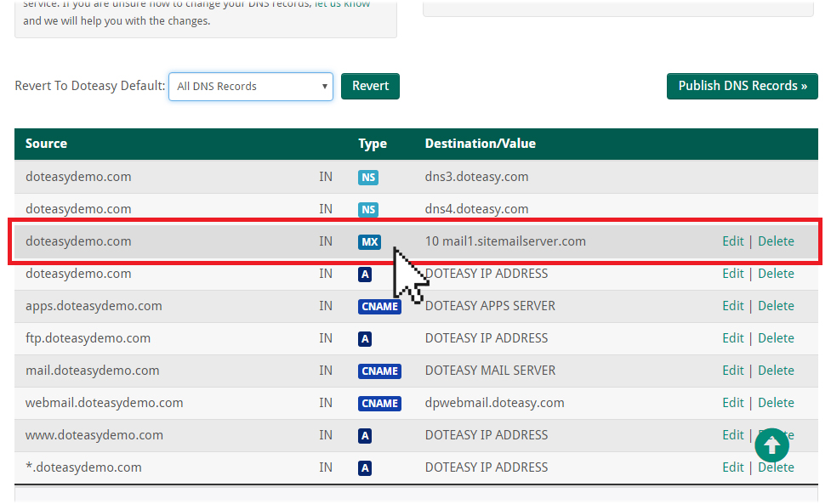The image size is (831, 504).
Task: Click the Type column header
Action: click(x=373, y=144)
